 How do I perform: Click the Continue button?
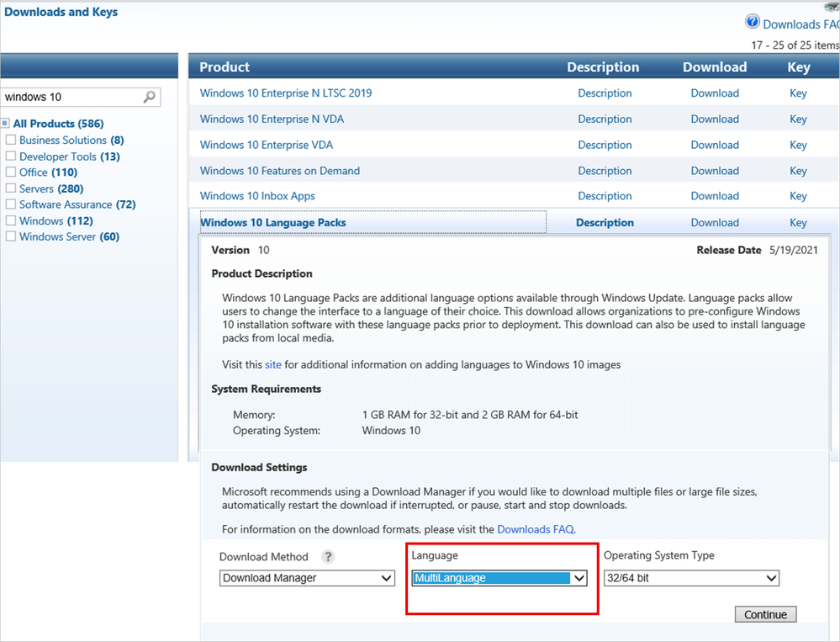pyautogui.click(x=765, y=615)
